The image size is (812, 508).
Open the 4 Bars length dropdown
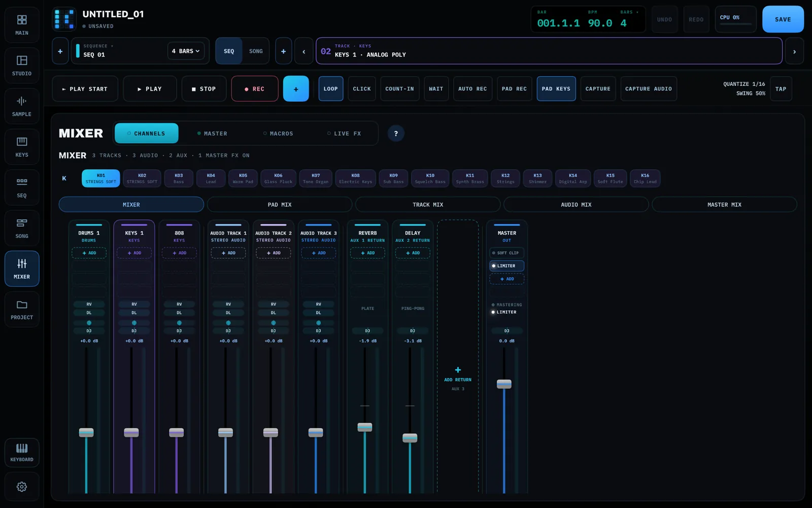click(186, 51)
